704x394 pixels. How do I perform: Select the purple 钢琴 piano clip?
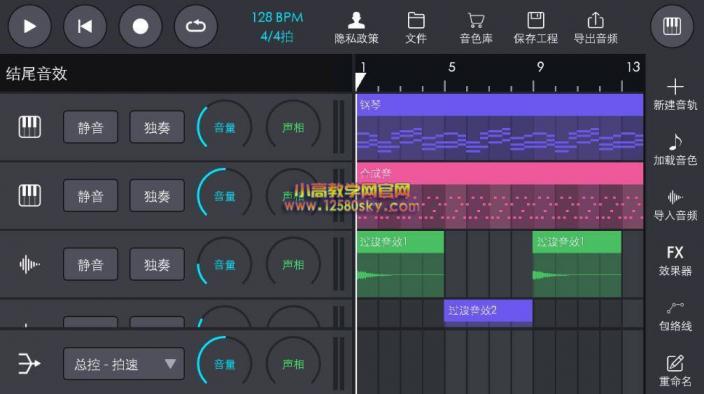click(500, 127)
